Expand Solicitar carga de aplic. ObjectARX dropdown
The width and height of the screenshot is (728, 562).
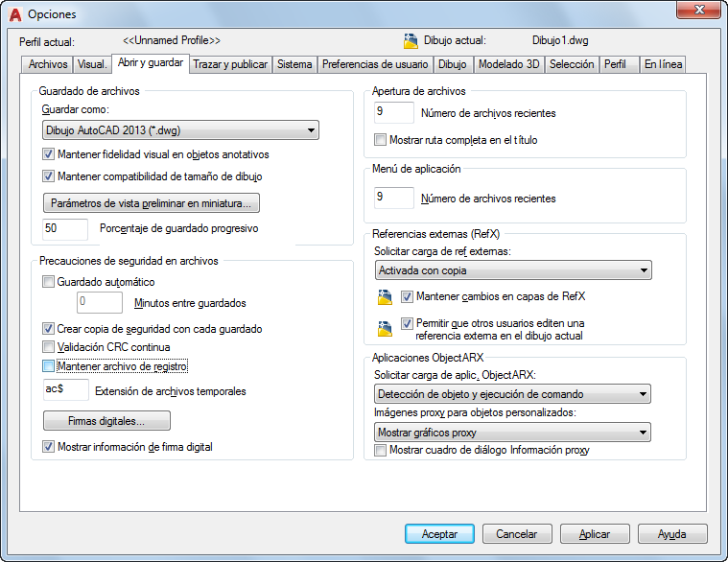point(512,394)
